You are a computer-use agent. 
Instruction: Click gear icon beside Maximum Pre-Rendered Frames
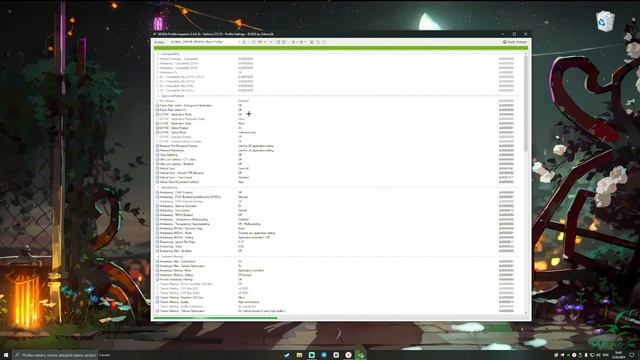click(157, 146)
